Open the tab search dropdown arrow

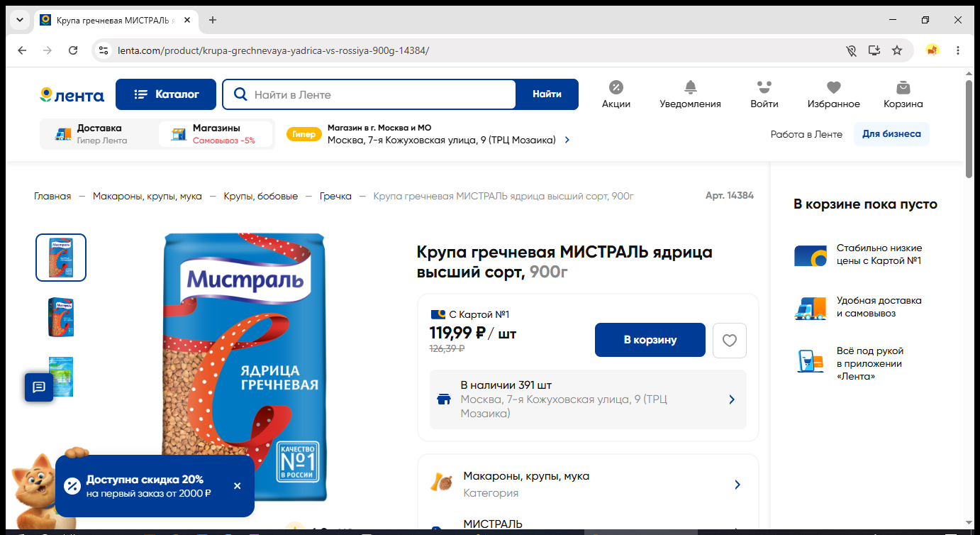pyautogui.click(x=20, y=20)
